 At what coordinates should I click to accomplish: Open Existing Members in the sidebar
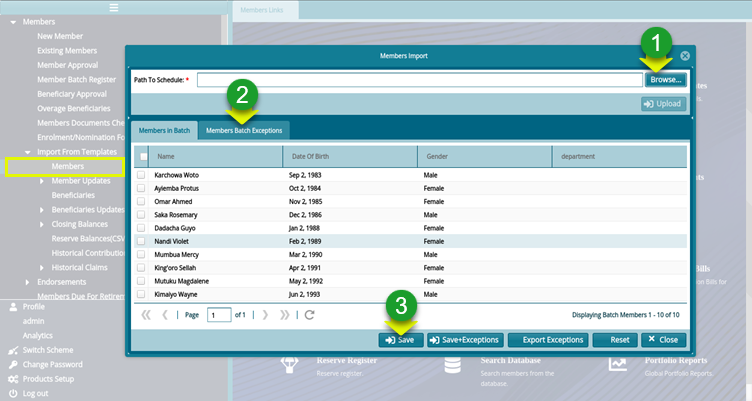(67, 51)
